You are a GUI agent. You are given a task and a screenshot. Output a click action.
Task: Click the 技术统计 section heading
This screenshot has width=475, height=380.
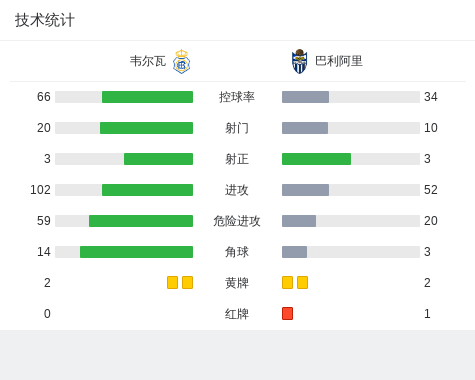45,20
